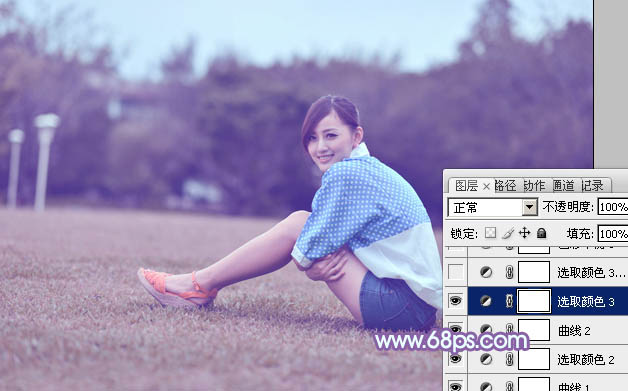Hide the 选取颜色 2 layer
Screen dimensions: 628x391
tap(456, 359)
